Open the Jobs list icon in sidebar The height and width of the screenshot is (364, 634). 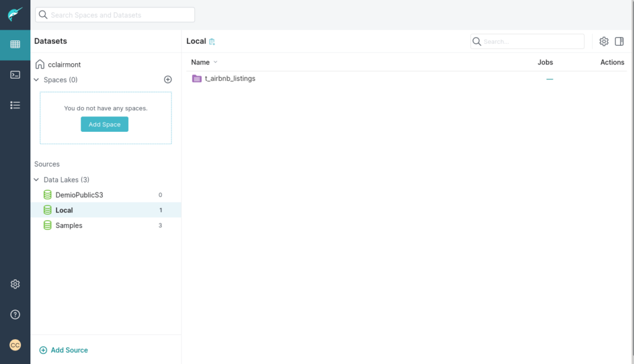click(15, 105)
